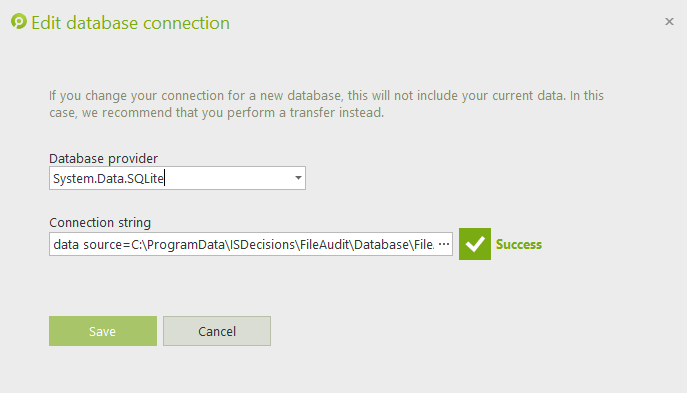Screen dimensions: 687x393
Task: Cancel editing the database connection
Action: (x=217, y=331)
